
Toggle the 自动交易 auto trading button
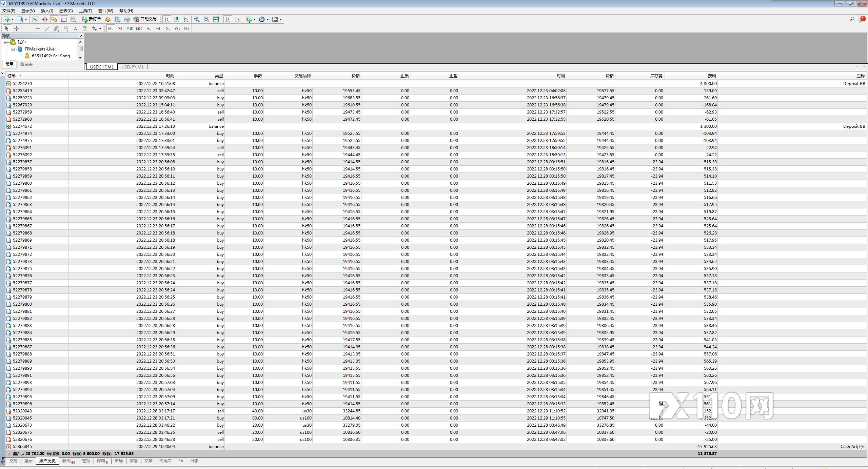click(x=145, y=19)
